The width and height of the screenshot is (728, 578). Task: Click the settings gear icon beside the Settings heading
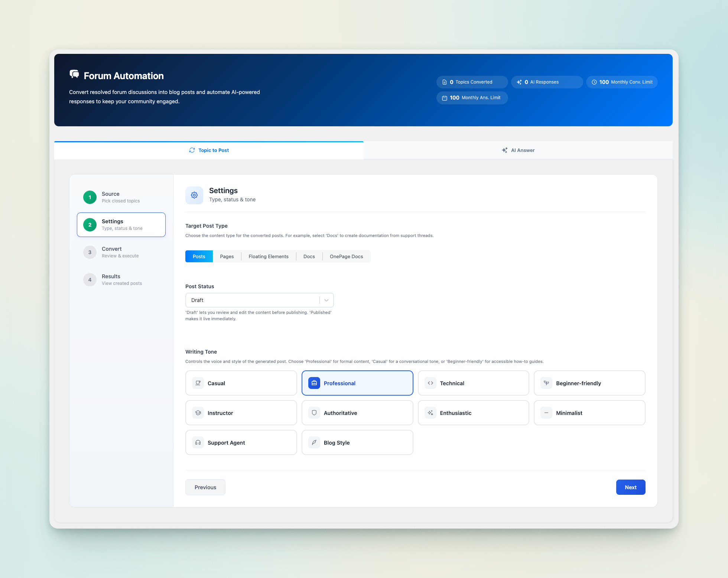pyautogui.click(x=194, y=195)
